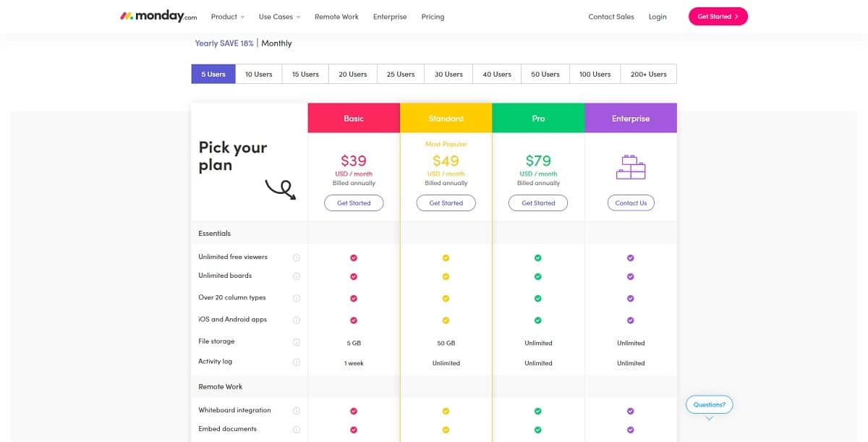Click info icon next to Whiteboard integration

click(296, 411)
